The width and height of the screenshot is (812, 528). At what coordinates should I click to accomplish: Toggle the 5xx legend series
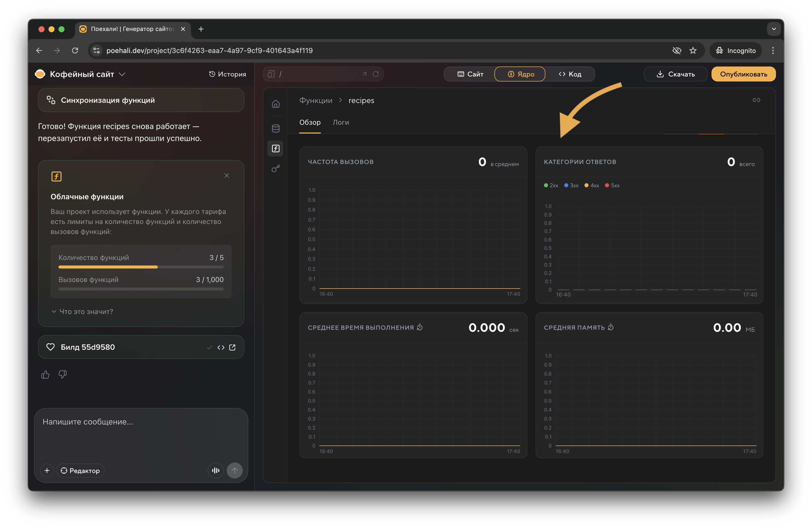tap(612, 185)
